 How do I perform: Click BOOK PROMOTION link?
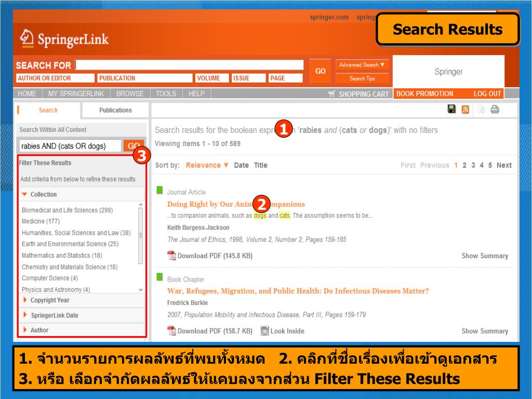424,94
